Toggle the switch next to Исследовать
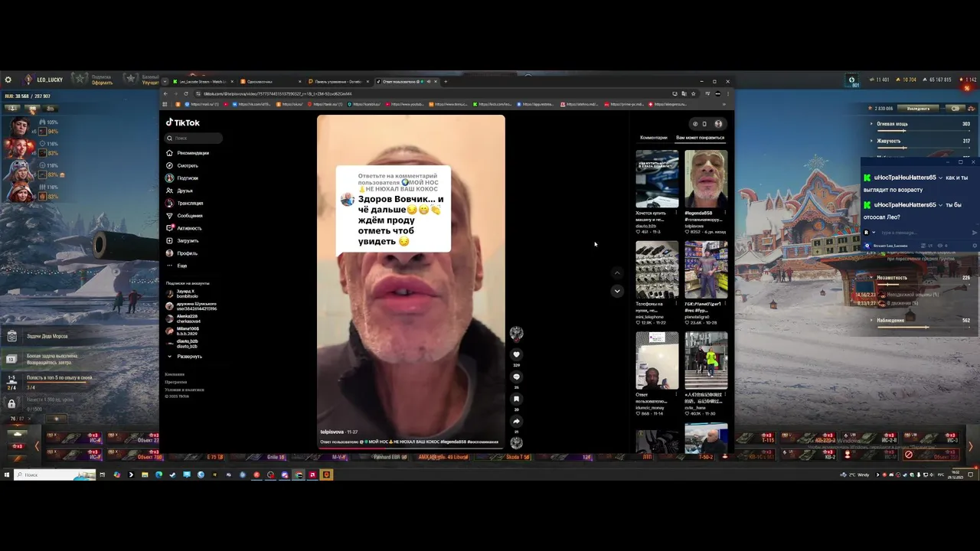 pos(955,109)
